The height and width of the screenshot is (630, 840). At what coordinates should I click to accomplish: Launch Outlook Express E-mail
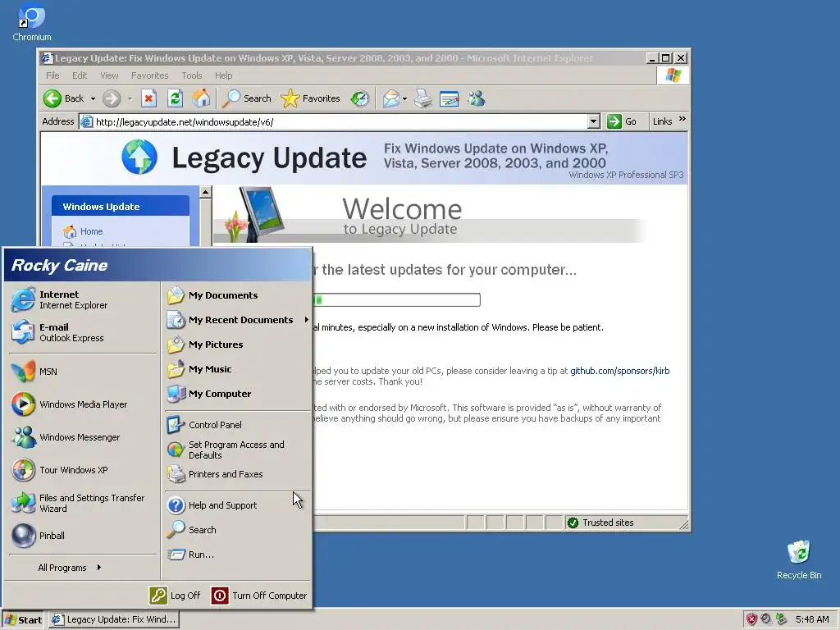83,332
